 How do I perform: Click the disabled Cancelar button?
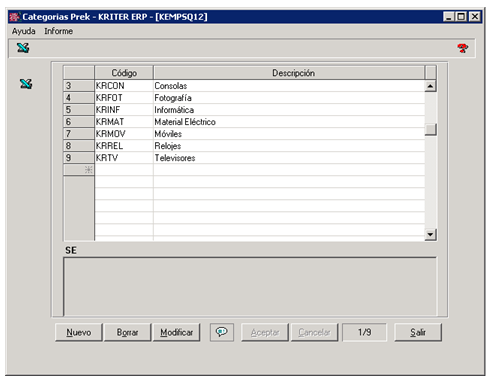[x=314, y=332]
